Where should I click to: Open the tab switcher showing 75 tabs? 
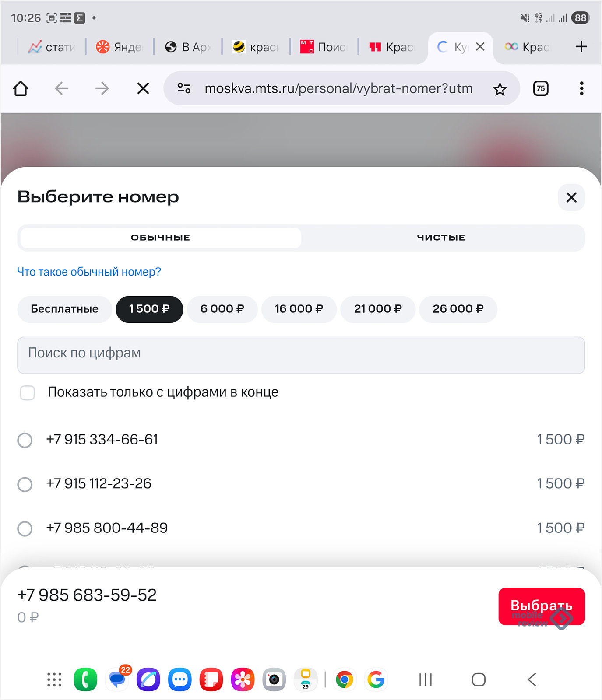(541, 89)
